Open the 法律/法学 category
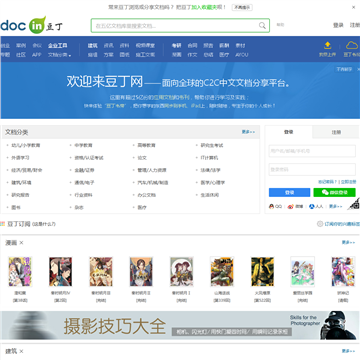The width and height of the screenshot is (360, 360). coord(210,170)
